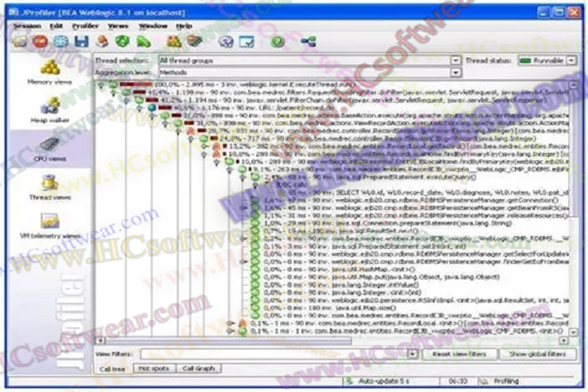Select the ViewRecordAction.executeAction tree row
The image size is (588, 392).
[371, 123]
